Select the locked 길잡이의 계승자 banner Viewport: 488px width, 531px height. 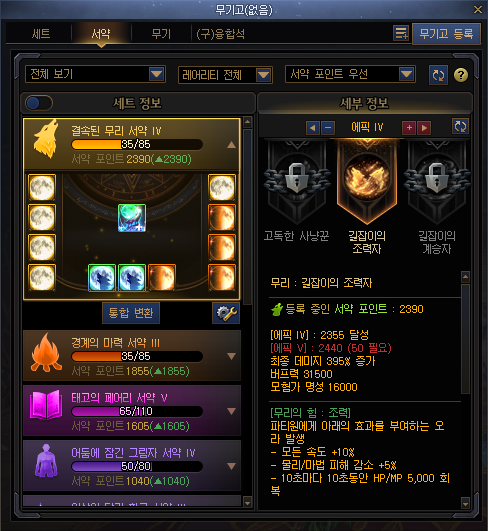click(437, 182)
